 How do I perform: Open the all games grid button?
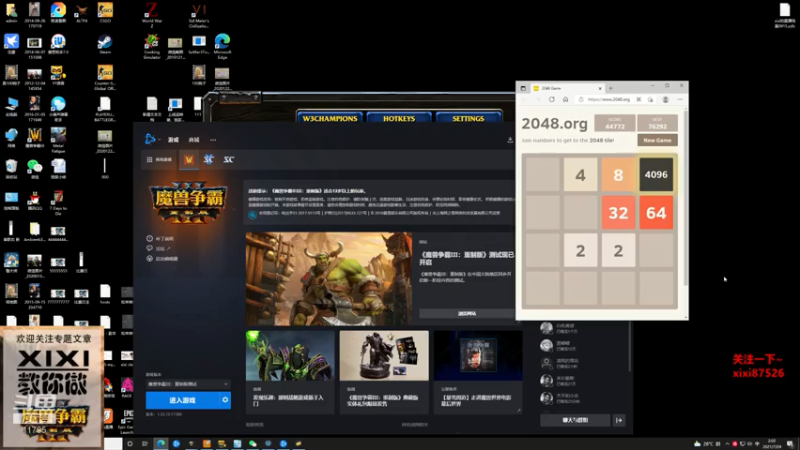159,160
